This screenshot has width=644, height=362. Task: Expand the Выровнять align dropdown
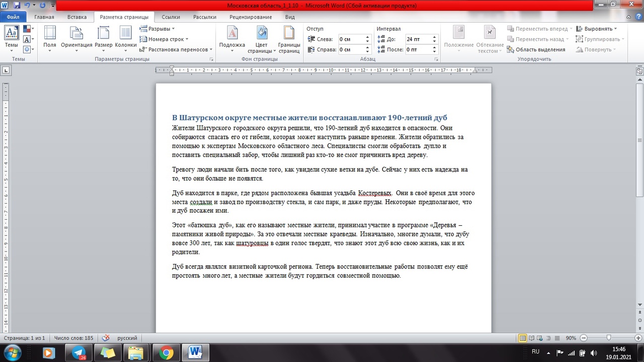pyautogui.click(x=597, y=29)
